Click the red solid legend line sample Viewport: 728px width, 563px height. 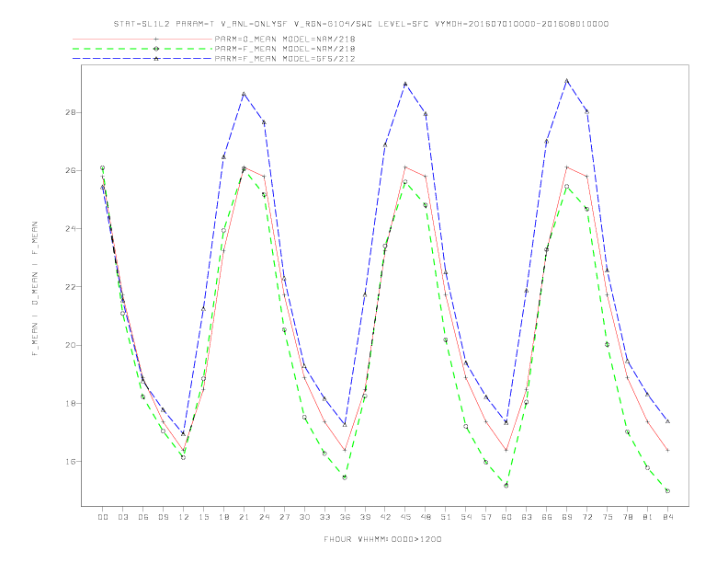click(x=142, y=39)
